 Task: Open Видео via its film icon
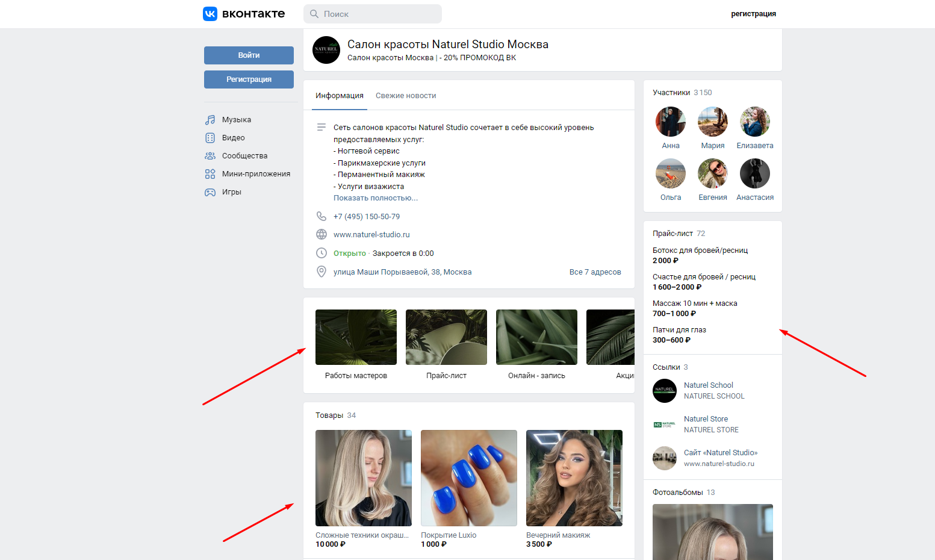click(210, 138)
